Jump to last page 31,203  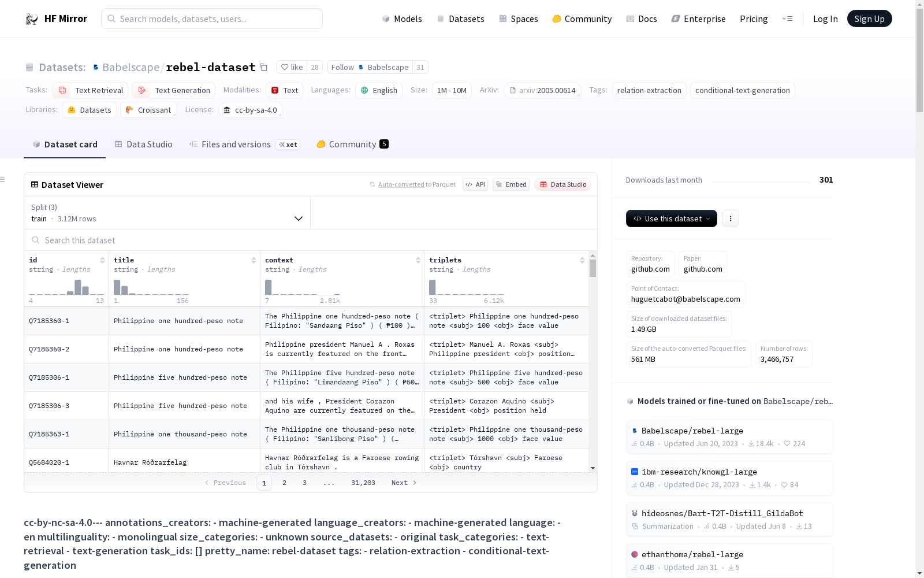[x=363, y=483]
